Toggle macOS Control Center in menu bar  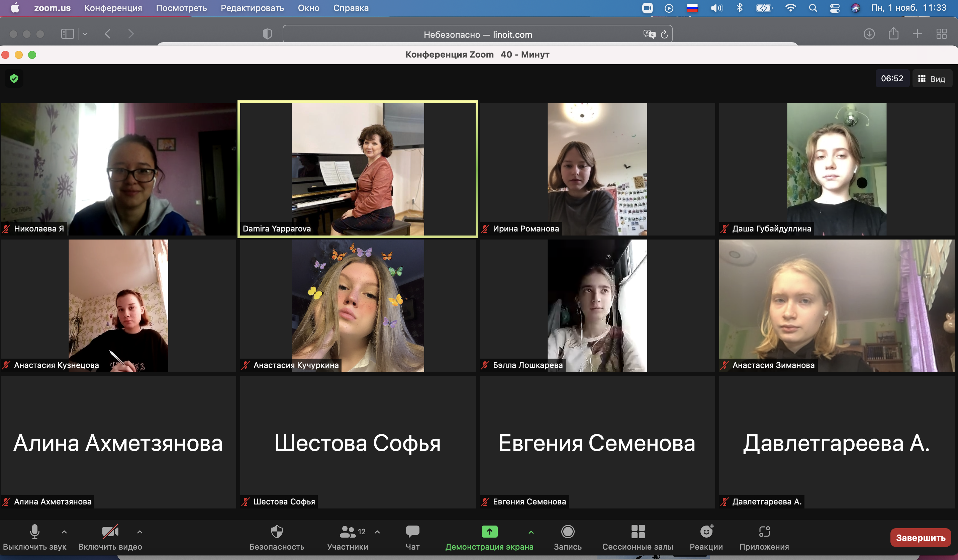click(835, 8)
